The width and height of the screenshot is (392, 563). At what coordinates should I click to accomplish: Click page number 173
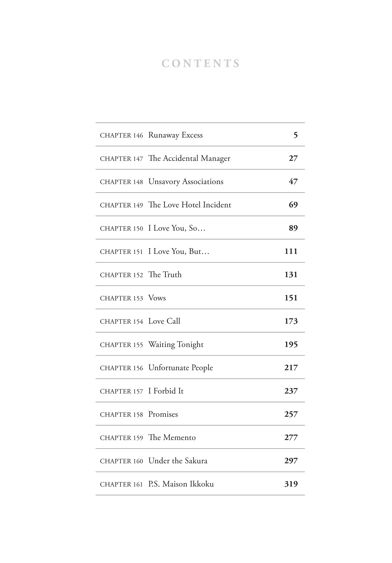point(291,321)
